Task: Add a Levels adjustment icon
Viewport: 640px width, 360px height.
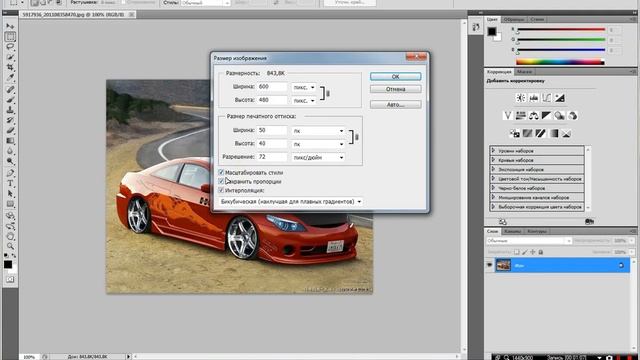Action: [533, 98]
